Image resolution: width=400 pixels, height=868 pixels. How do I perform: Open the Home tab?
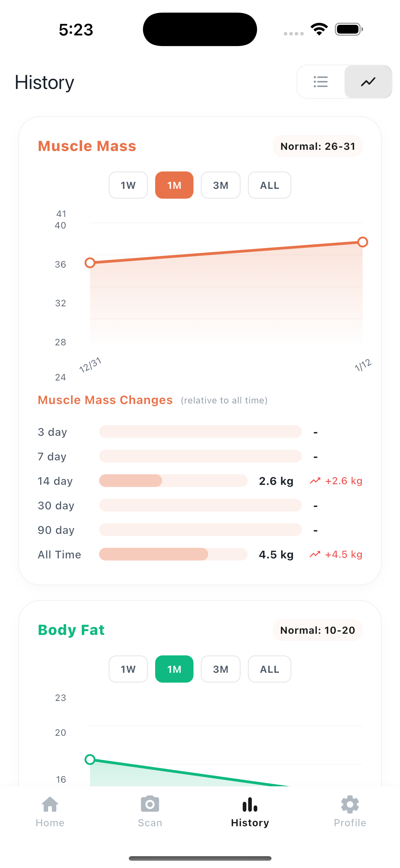click(50, 811)
